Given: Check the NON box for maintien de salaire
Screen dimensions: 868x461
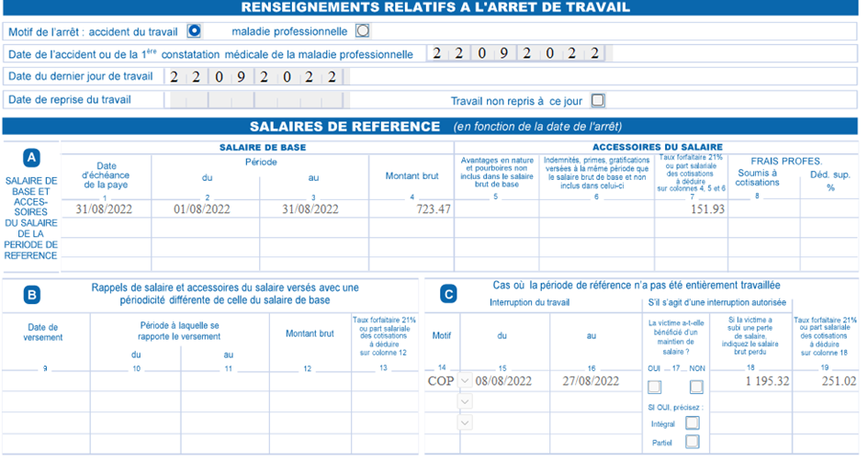Looking at the screenshot, I should pos(696,387).
